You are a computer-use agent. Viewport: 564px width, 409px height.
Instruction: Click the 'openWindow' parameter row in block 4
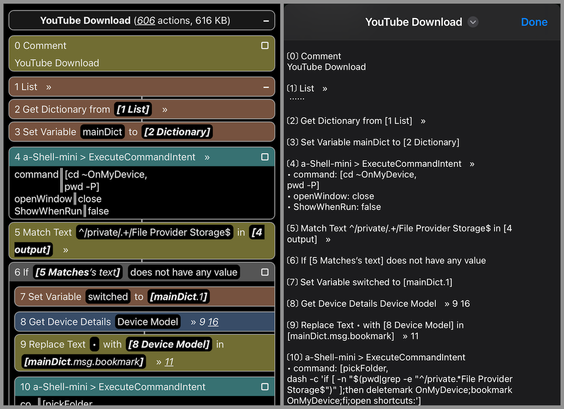(x=58, y=199)
